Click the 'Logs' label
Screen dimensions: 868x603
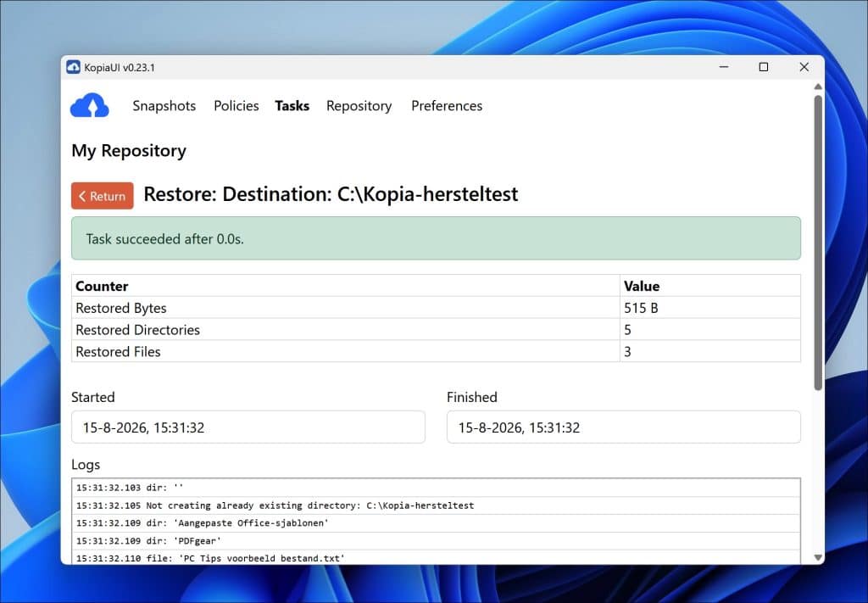(x=86, y=465)
